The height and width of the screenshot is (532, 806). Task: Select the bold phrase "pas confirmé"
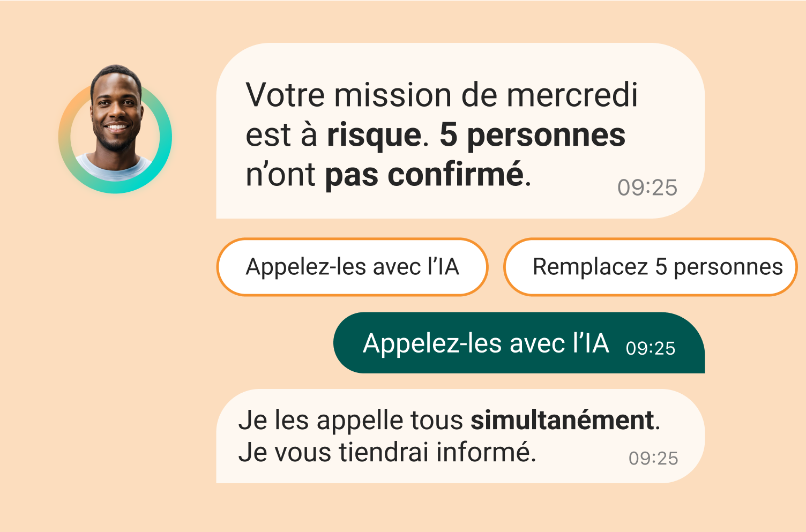click(424, 174)
